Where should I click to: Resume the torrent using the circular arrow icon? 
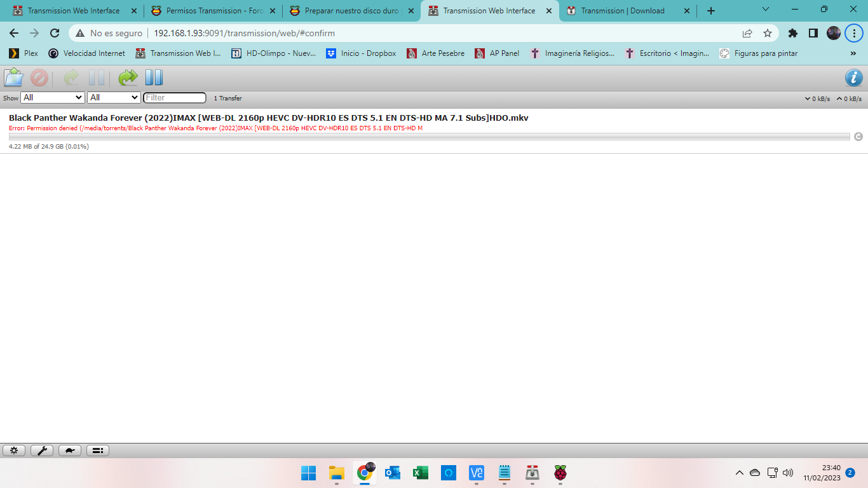tap(858, 137)
